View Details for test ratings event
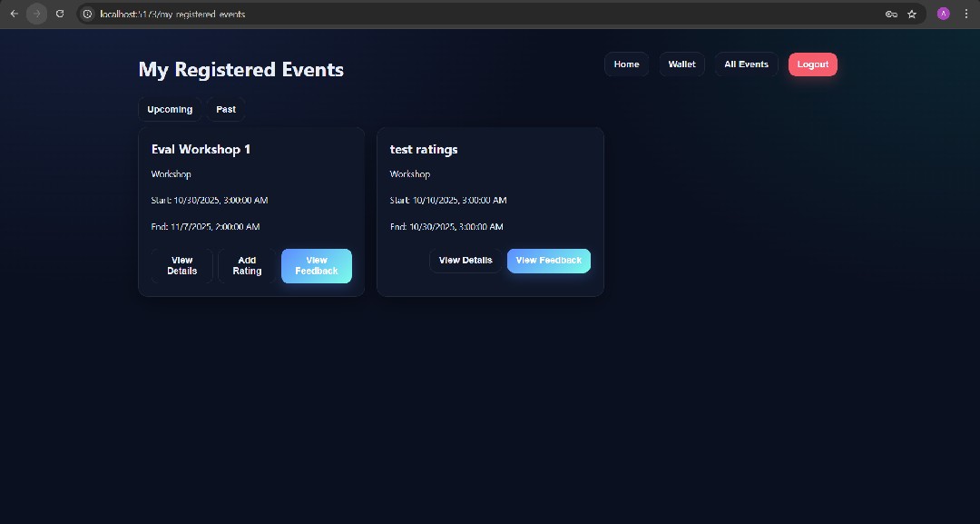Viewport: 980px width, 524px height. tap(465, 261)
